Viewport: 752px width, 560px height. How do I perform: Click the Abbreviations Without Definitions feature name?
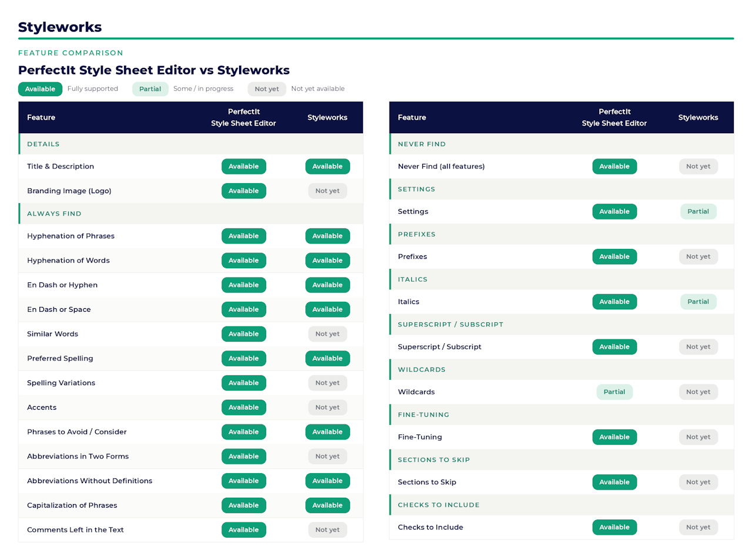tap(89, 481)
